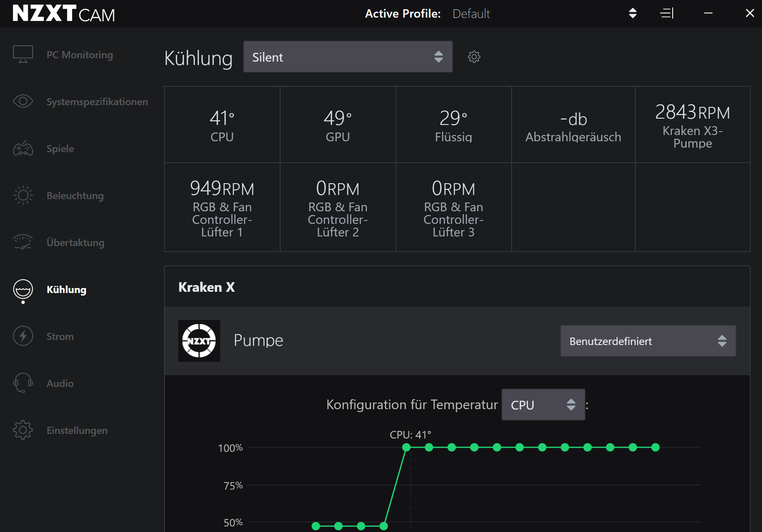This screenshot has height=532, width=762.
Task: Select the last 50% point before the rise
Action: click(x=384, y=526)
